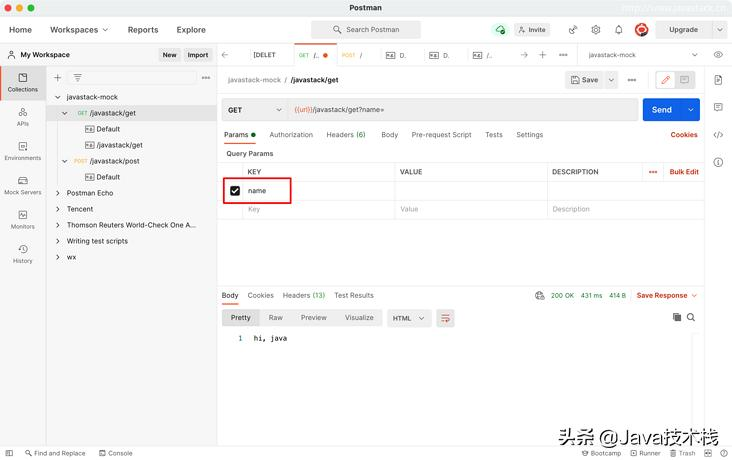Open the Save Response dropdown
732x460 pixels.
tap(666, 295)
